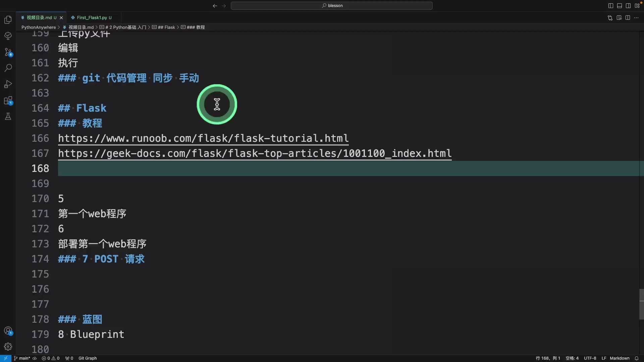Viewport: 644px width, 362px height.
Task: Toggle bottom panel visibility
Action: tap(620, 6)
